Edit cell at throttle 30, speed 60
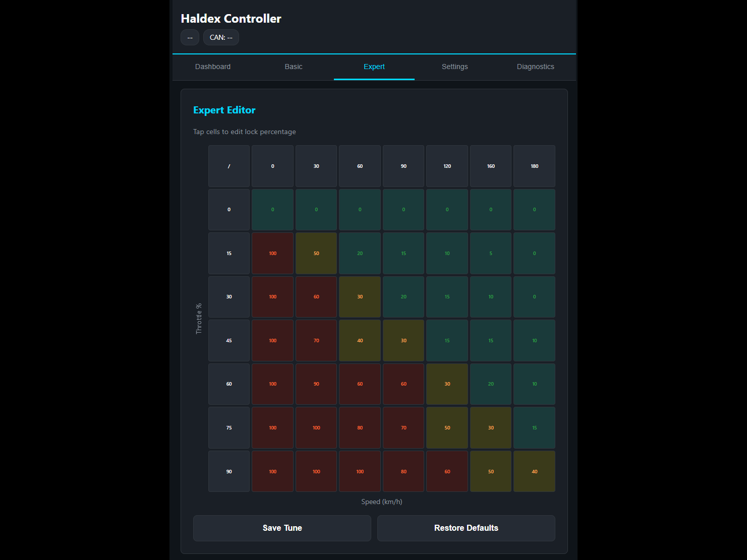Screen dimensions: 747x560 pos(360,297)
